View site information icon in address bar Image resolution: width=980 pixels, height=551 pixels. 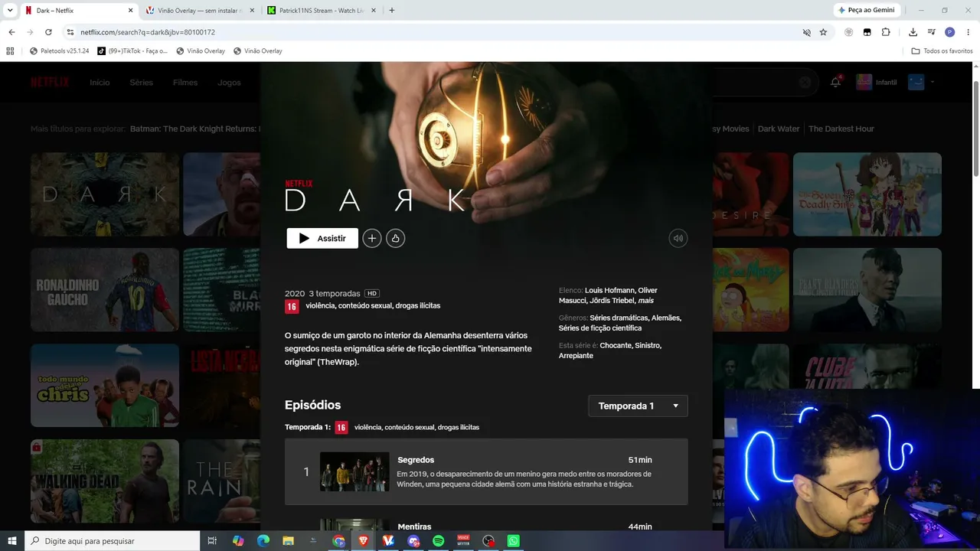coord(70,32)
